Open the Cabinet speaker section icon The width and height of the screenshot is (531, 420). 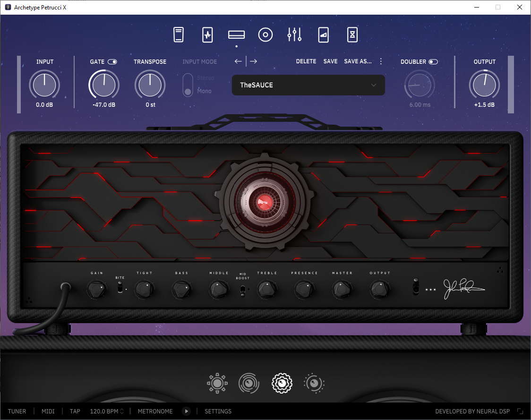point(265,34)
